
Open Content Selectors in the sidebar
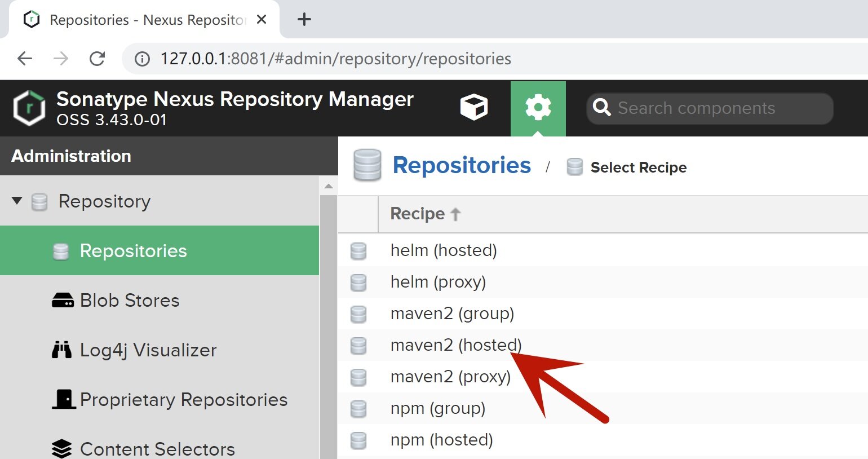coord(157,449)
